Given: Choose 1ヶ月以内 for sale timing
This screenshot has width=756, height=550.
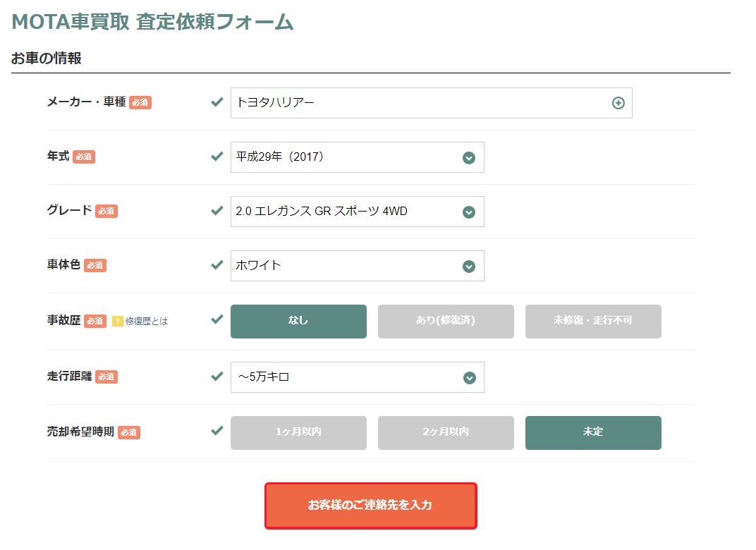Looking at the screenshot, I should (x=298, y=432).
